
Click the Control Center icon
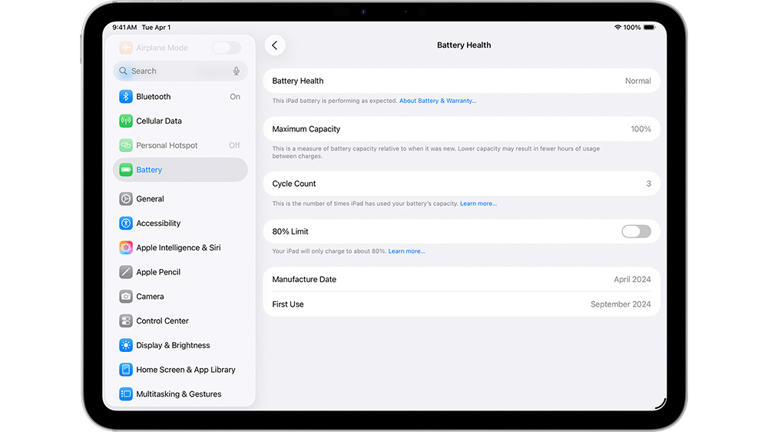point(126,321)
